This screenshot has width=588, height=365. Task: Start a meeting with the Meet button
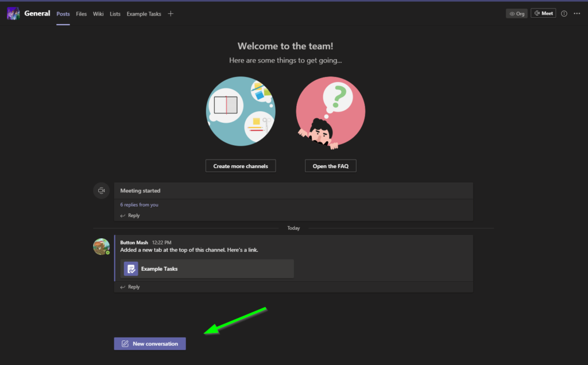[543, 13]
